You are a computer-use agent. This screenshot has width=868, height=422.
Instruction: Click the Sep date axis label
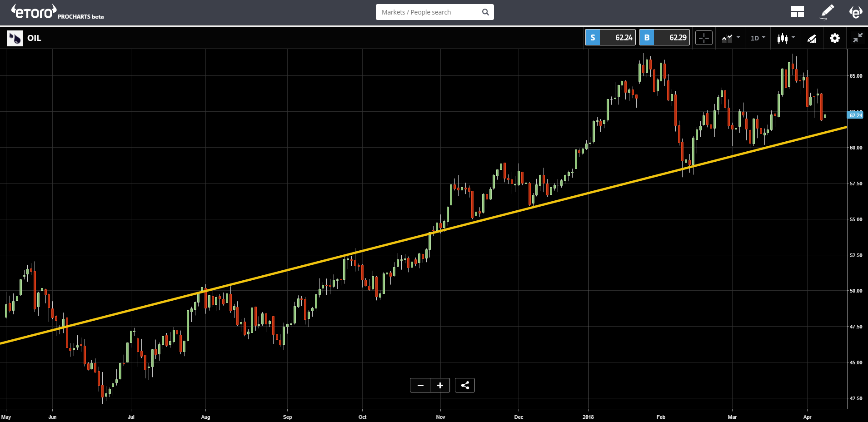coord(287,417)
